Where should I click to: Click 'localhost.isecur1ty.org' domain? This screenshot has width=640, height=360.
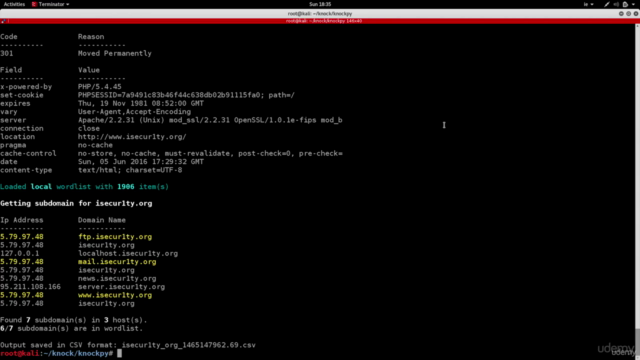click(128, 254)
